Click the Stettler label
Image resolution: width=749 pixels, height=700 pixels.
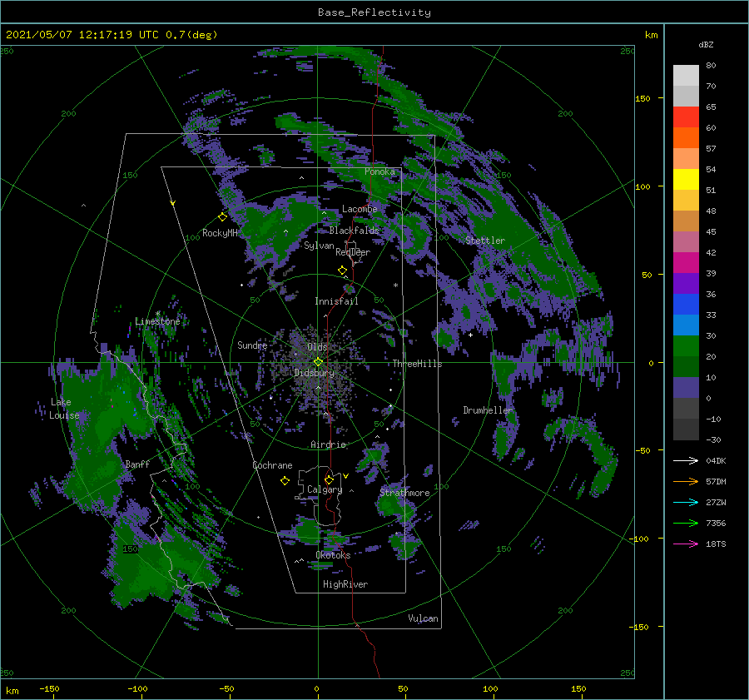pos(485,241)
